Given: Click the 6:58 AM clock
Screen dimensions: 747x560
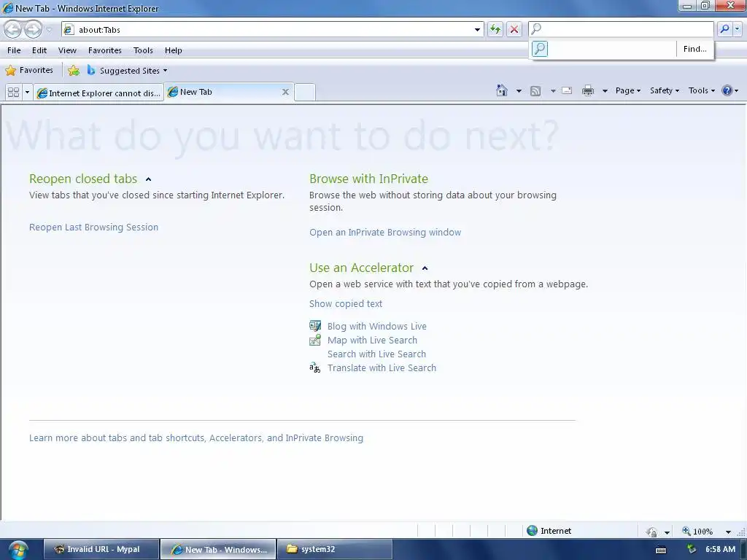Looking at the screenshot, I should click(720, 549).
